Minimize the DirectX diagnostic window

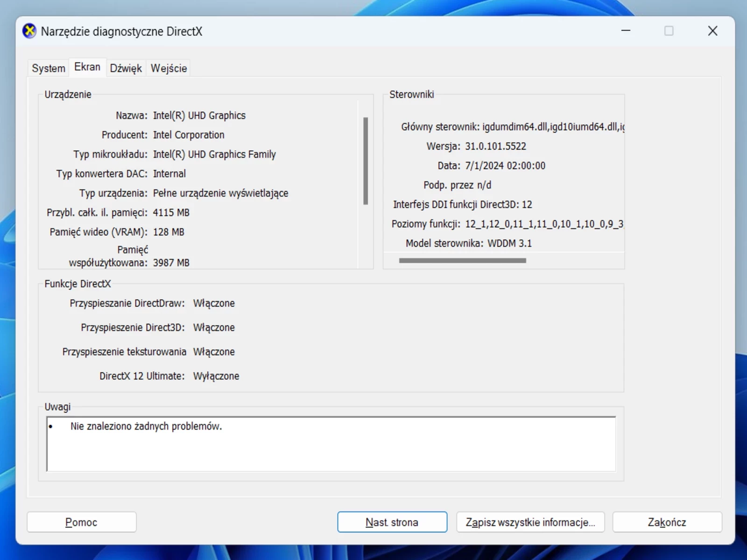tap(626, 31)
